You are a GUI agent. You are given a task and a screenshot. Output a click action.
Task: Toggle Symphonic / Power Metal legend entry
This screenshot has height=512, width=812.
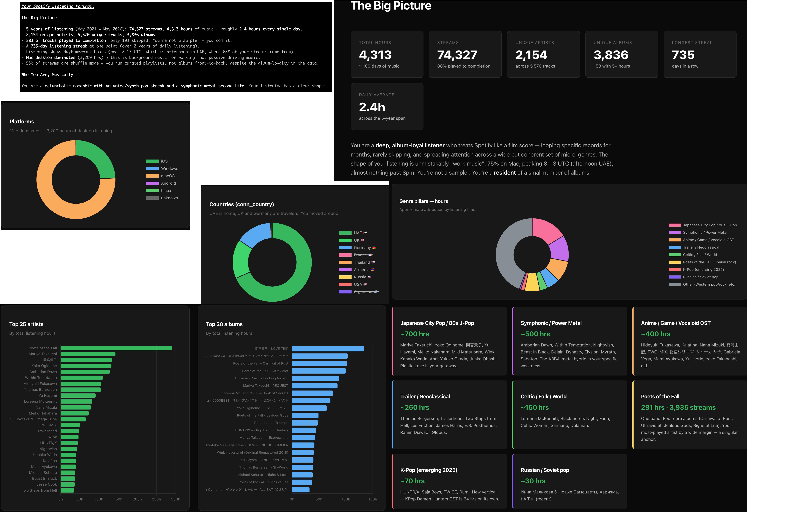[698, 232]
